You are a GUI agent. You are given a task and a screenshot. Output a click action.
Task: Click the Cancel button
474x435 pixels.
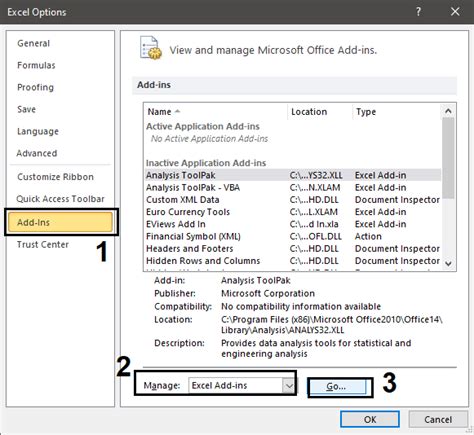[x=438, y=419]
